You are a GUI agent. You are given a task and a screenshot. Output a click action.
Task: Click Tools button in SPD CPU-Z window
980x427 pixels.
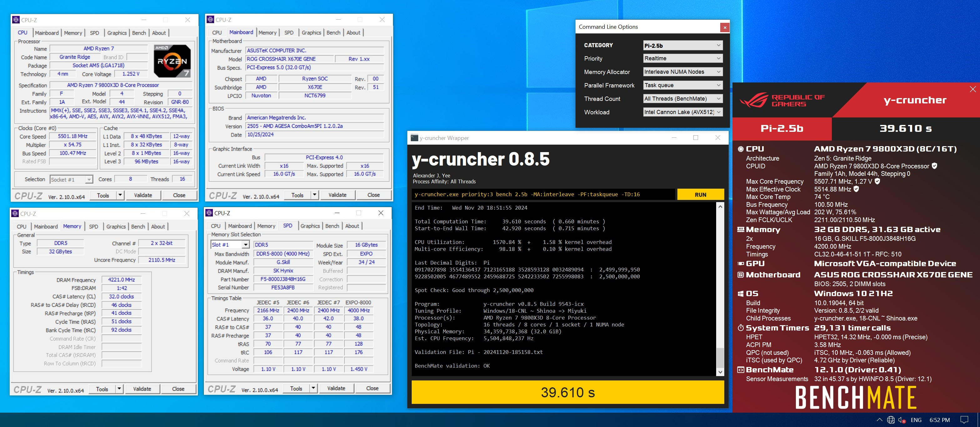pyautogui.click(x=296, y=388)
